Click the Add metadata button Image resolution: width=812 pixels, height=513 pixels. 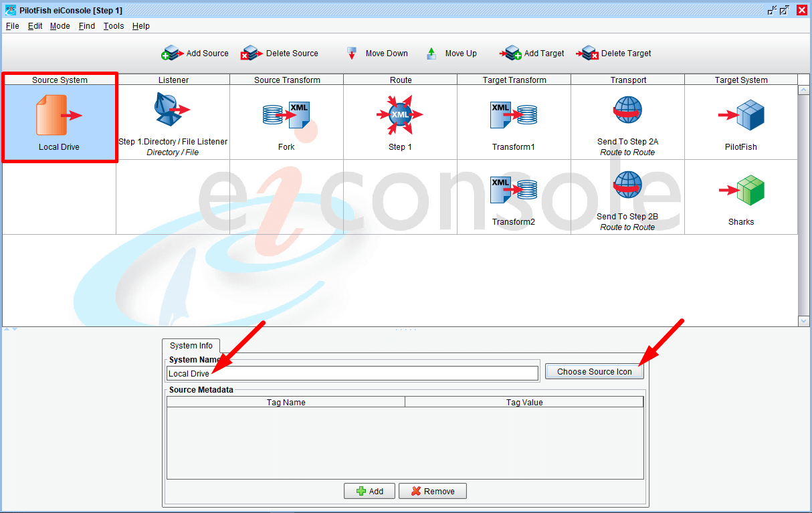[369, 491]
